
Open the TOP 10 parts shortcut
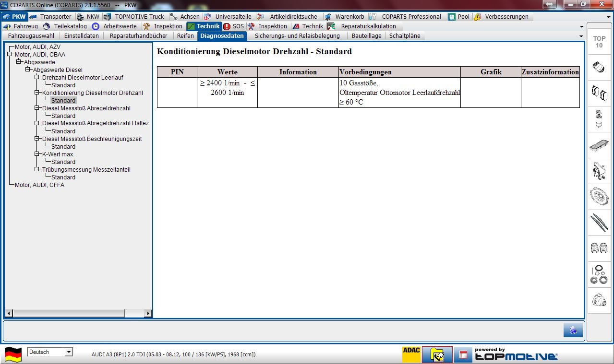pyautogui.click(x=599, y=42)
